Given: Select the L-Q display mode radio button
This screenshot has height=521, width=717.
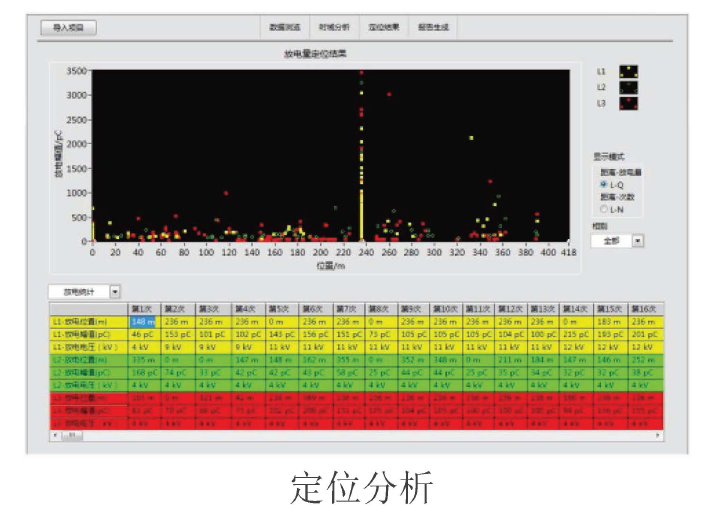Looking at the screenshot, I should (603, 184).
